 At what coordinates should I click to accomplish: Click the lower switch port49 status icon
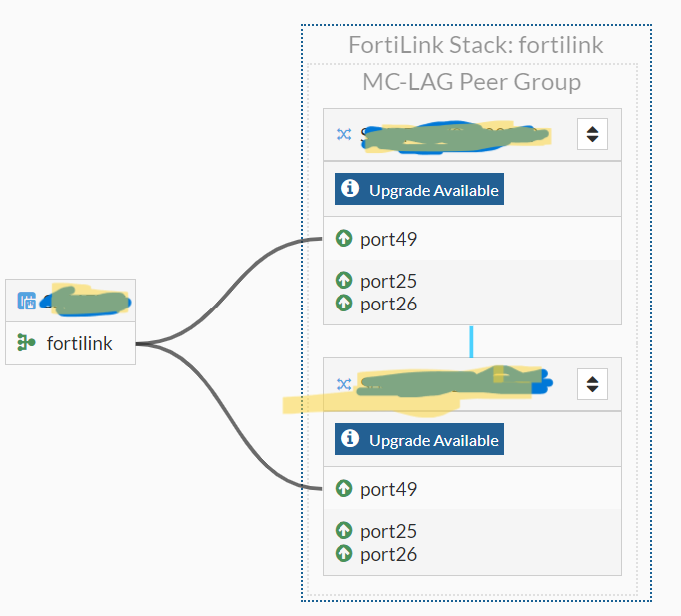click(x=344, y=489)
